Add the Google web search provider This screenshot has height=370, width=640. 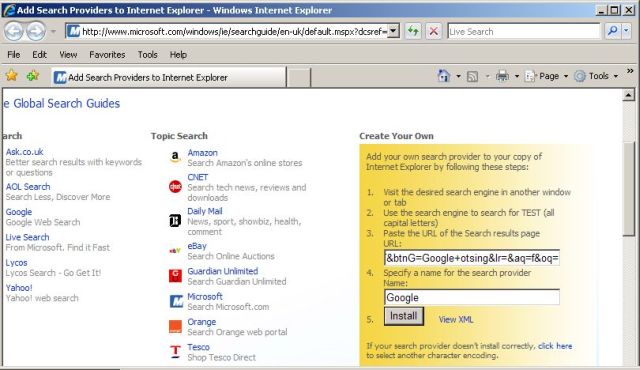coord(19,212)
